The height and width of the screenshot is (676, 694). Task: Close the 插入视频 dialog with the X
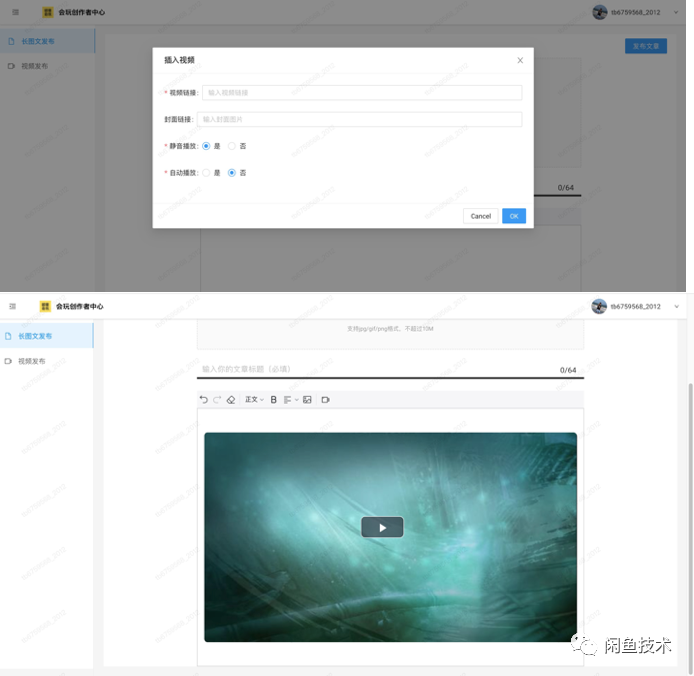pos(520,60)
